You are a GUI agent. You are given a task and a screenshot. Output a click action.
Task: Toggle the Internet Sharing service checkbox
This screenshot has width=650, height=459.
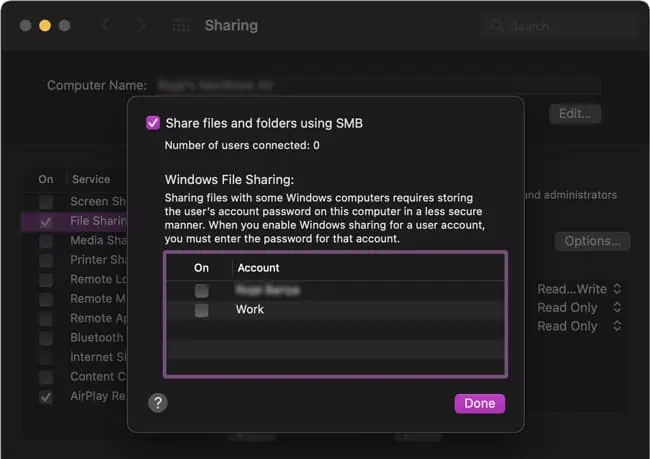point(46,358)
